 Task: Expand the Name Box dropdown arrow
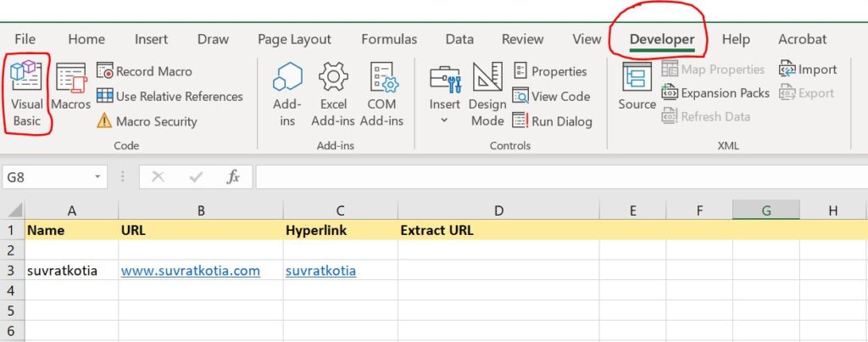pyautogui.click(x=97, y=177)
